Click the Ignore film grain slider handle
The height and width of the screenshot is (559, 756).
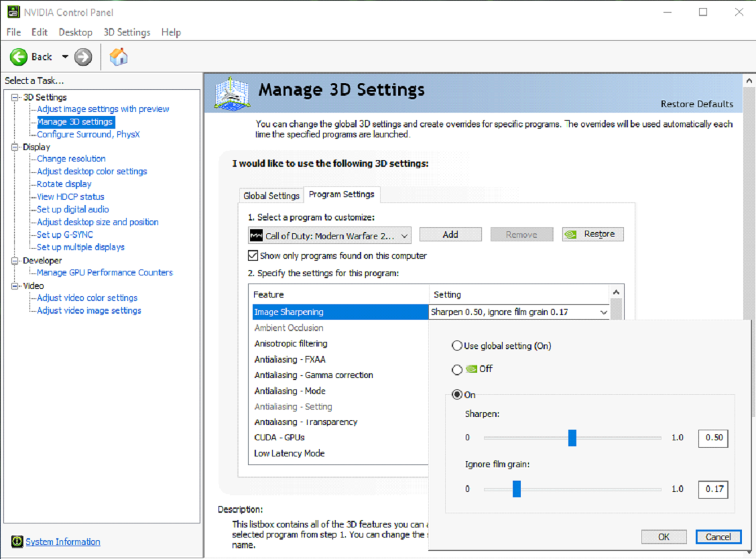(516, 489)
